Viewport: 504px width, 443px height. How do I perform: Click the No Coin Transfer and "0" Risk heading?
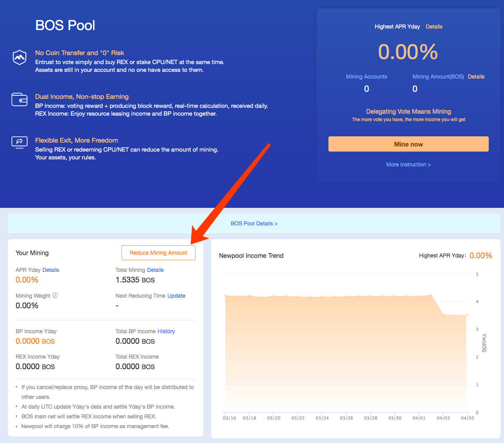click(80, 53)
